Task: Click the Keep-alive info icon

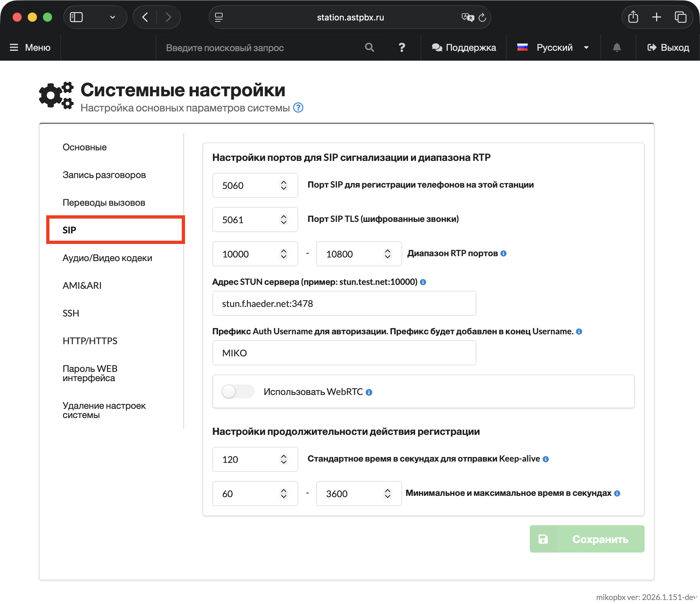Action: tap(546, 459)
